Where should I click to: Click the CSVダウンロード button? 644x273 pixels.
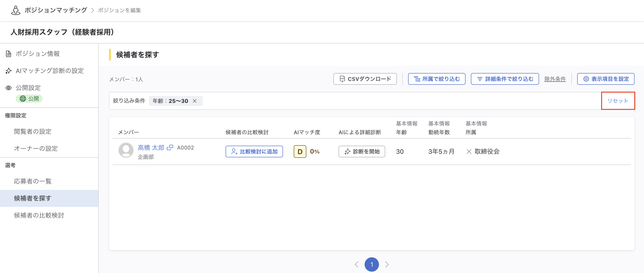pos(365,79)
